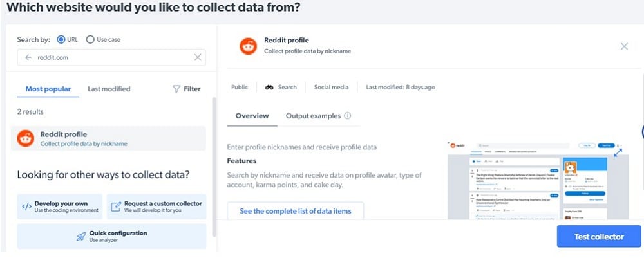
Task: Click the info icon beside Output examples
Action: (x=348, y=116)
